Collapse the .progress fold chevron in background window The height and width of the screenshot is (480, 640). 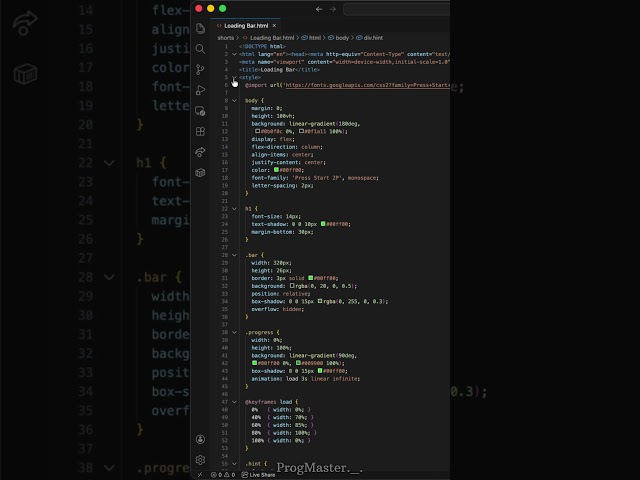click(x=109, y=468)
